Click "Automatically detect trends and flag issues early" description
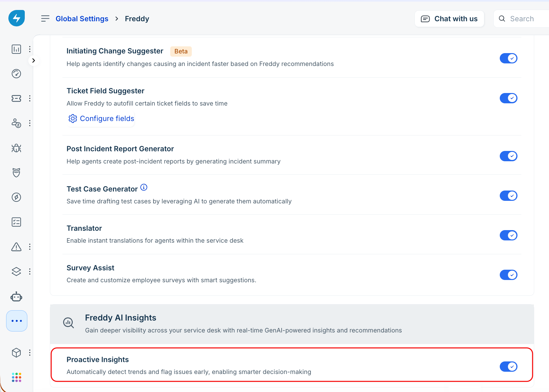Image resolution: width=549 pixels, height=392 pixels. coord(189,372)
